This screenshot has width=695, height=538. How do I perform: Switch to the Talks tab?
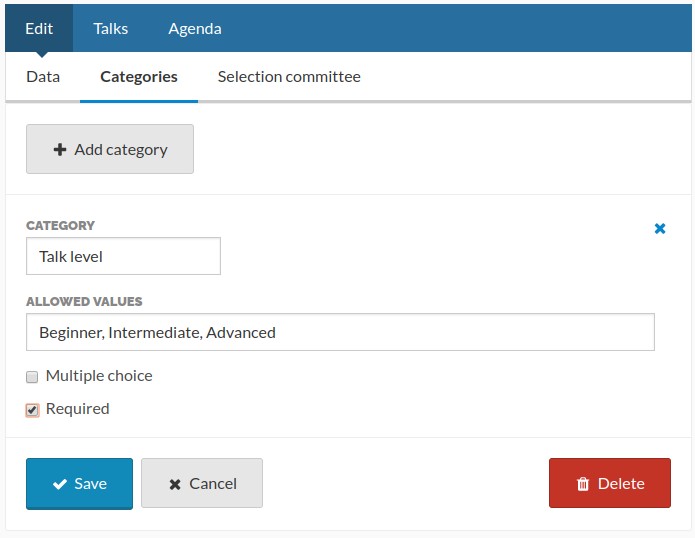(x=110, y=28)
